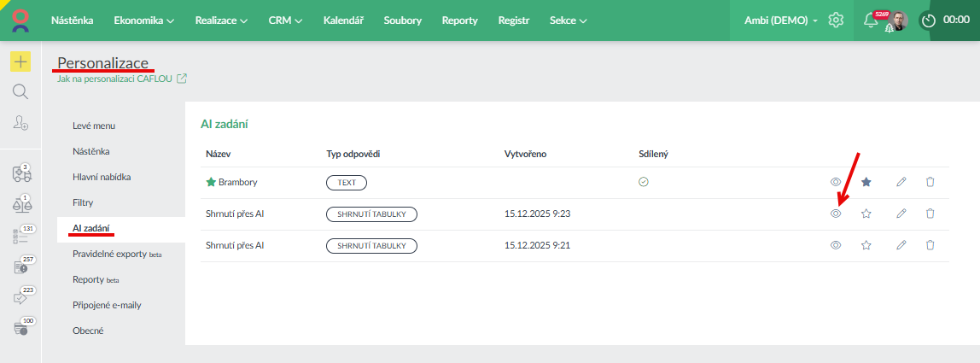This screenshot has width=980, height=363.
Task: Open notifications bell with 5269 badge
Action: [x=871, y=20]
